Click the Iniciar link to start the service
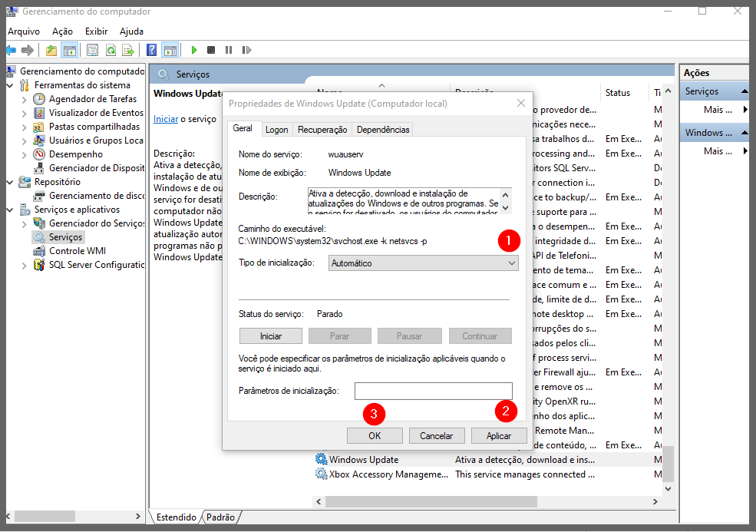756x532 pixels. click(x=166, y=119)
